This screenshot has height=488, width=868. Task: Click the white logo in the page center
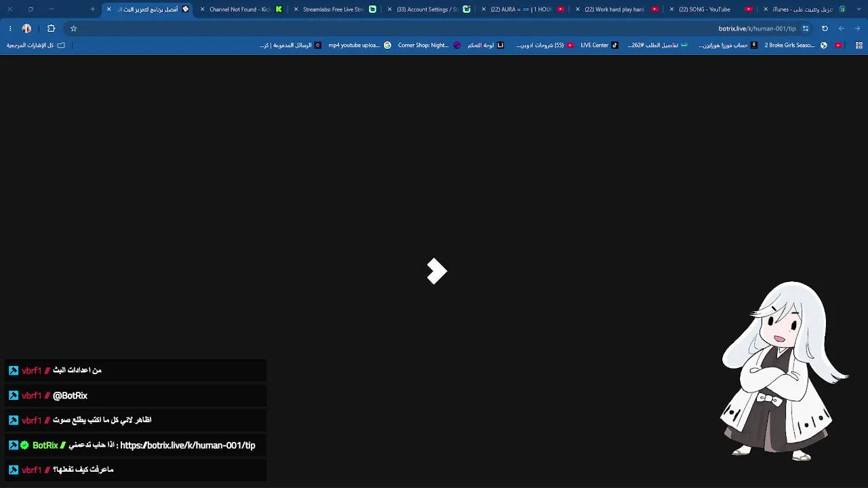tap(437, 271)
